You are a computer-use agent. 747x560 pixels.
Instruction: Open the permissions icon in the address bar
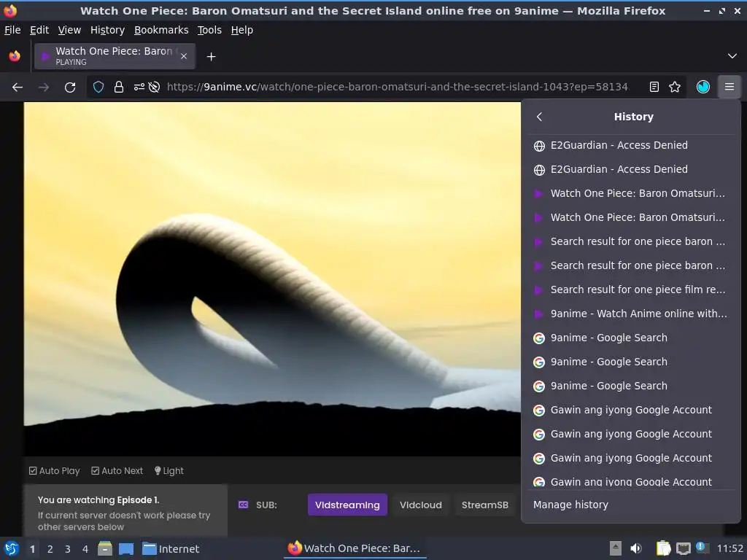(139, 87)
